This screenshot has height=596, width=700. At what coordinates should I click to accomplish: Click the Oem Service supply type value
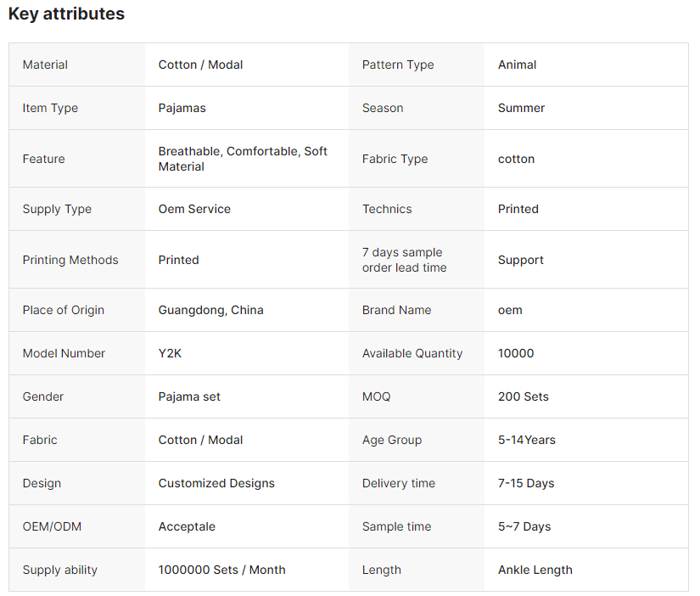point(194,209)
